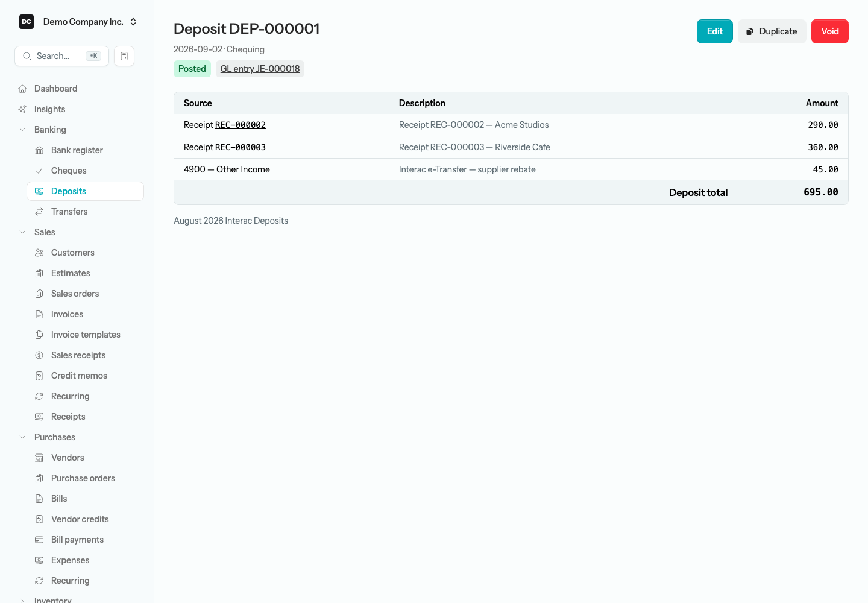Open Bills in the sidebar

[x=85, y=499]
